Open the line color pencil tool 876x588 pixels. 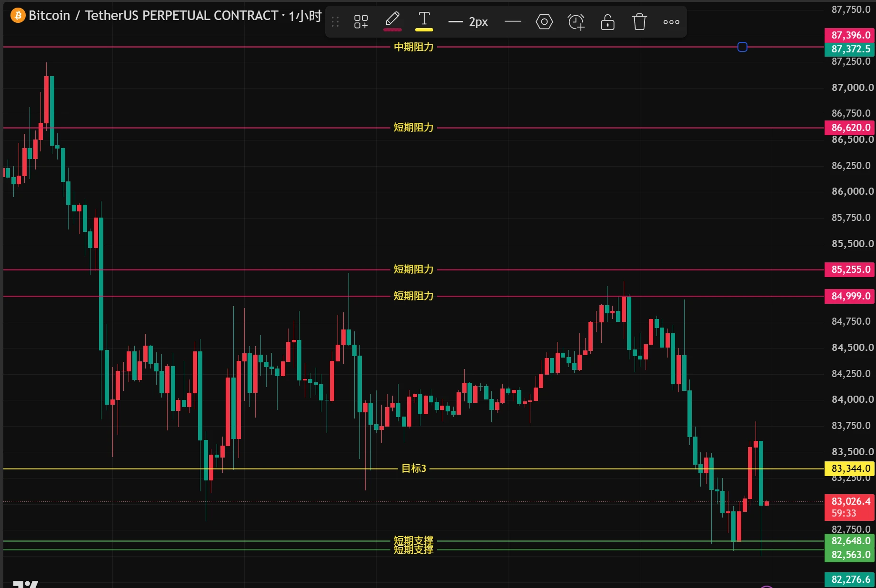coord(392,21)
